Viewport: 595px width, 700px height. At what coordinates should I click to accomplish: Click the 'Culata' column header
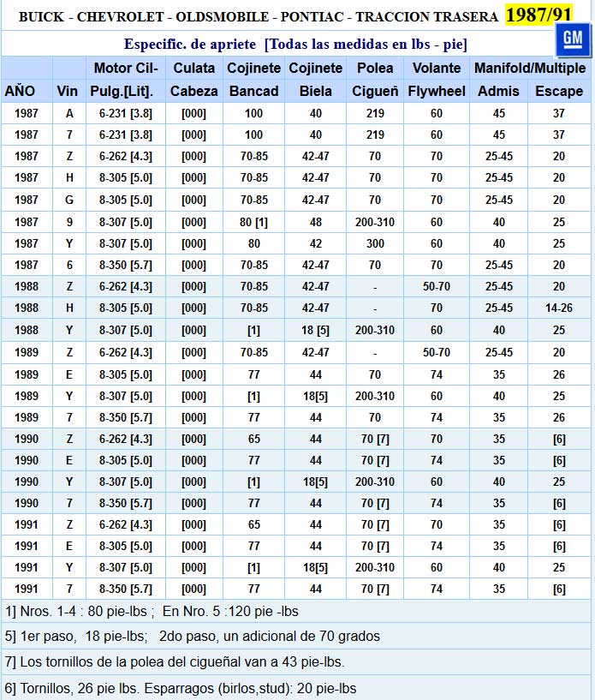tap(194, 68)
